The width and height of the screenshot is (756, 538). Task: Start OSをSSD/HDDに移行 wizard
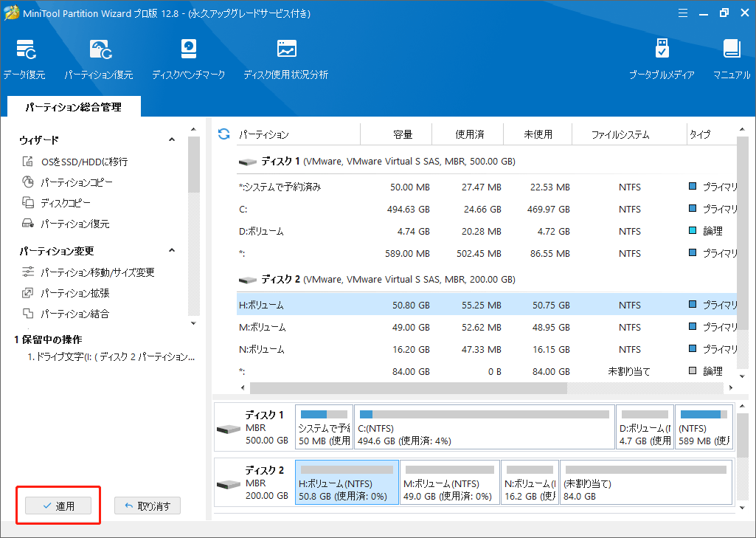(75, 162)
